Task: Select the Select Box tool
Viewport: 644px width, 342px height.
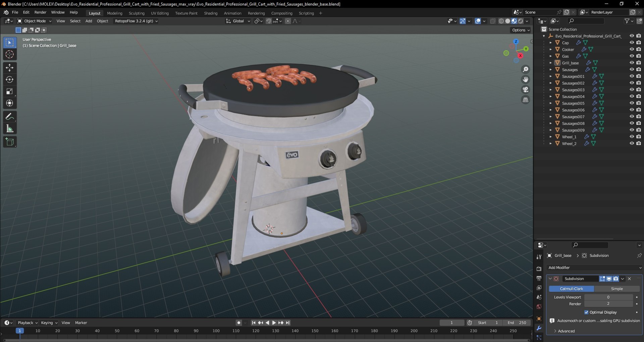Action: click(10, 43)
